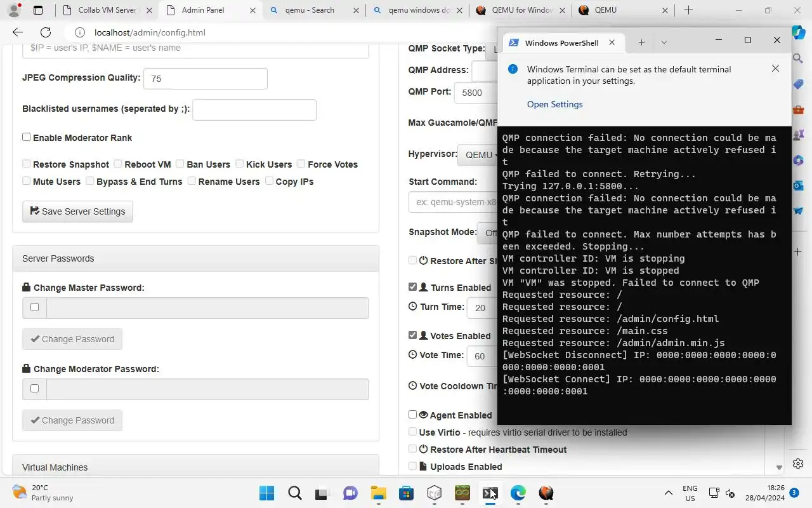The width and height of the screenshot is (812, 508).
Task: Click Blacklisted usernames input field
Action: pyautogui.click(x=254, y=110)
